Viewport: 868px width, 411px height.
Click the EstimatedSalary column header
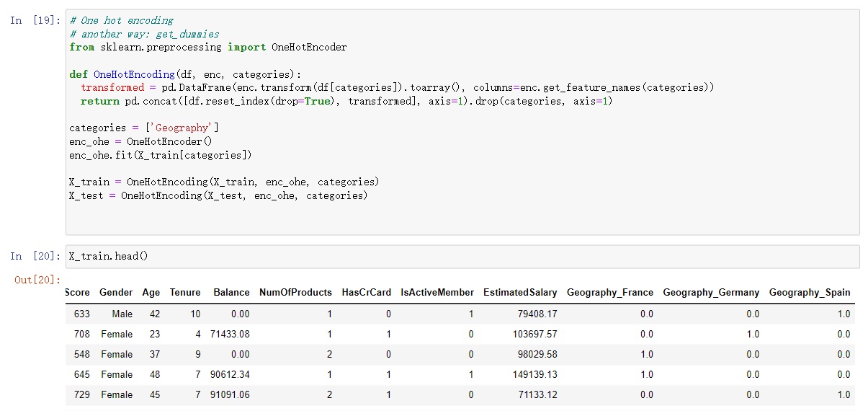click(520, 292)
